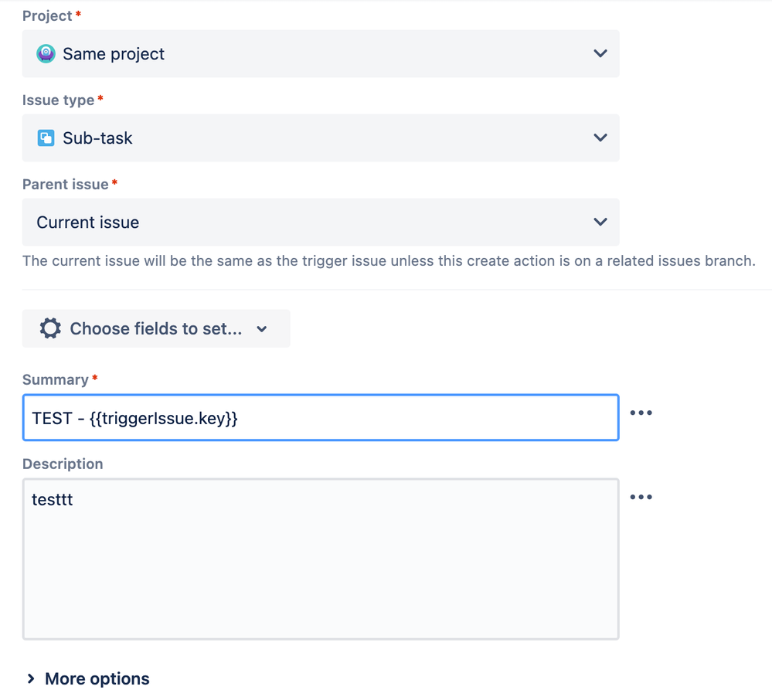Screen dimensions: 772x700
Task: Click the Parent issue field label
Action: [66, 185]
